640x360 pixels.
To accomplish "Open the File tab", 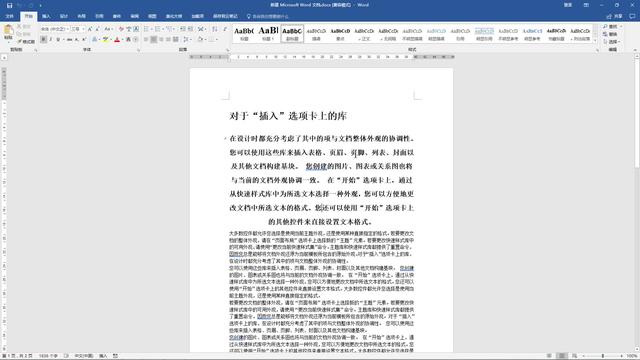I will (10, 16).
